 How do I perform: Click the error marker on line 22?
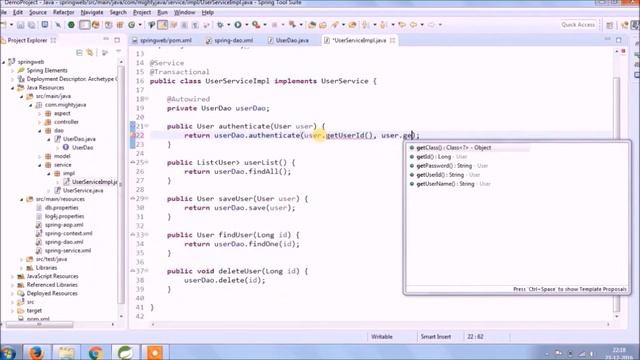tap(133, 136)
